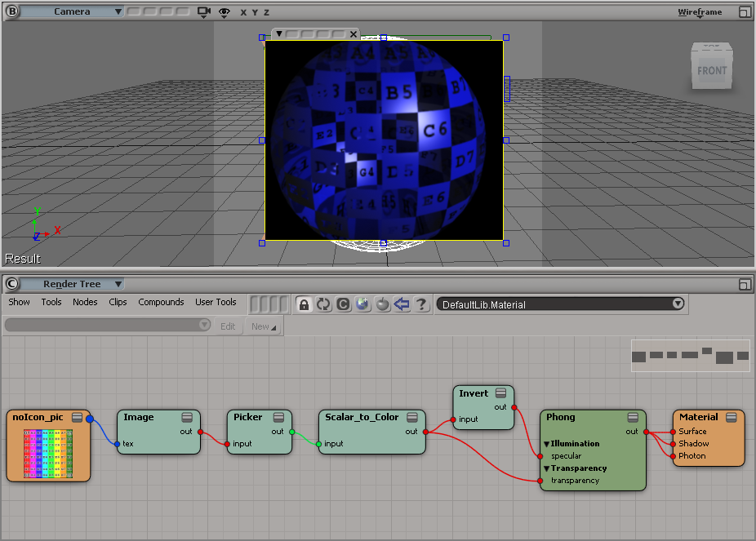The height and width of the screenshot is (541, 756).
Task: Click the C clear icon in toolbar
Action: pyautogui.click(x=343, y=304)
